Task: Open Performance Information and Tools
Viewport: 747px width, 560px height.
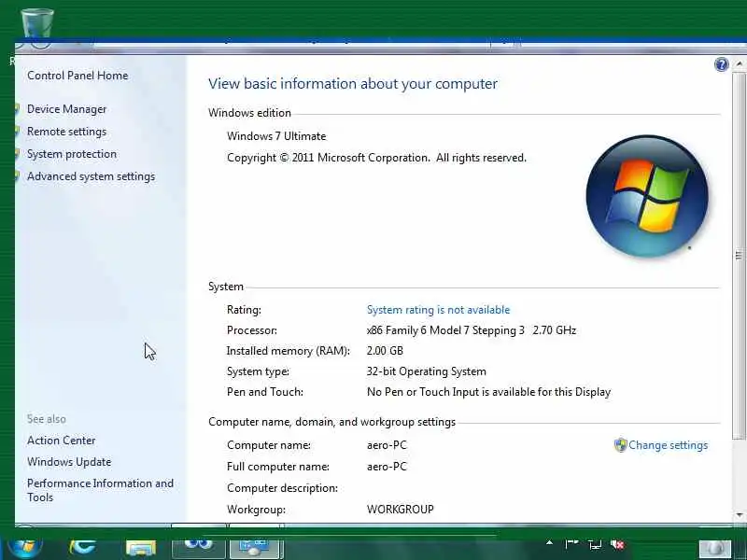Action: [x=100, y=490]
